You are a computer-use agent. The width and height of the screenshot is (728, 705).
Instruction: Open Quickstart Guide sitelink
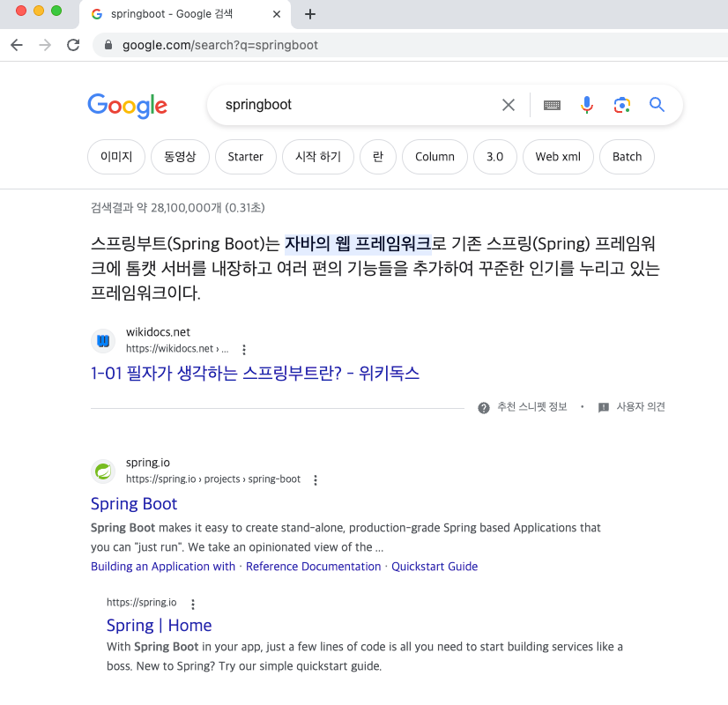tap(435, 567)
